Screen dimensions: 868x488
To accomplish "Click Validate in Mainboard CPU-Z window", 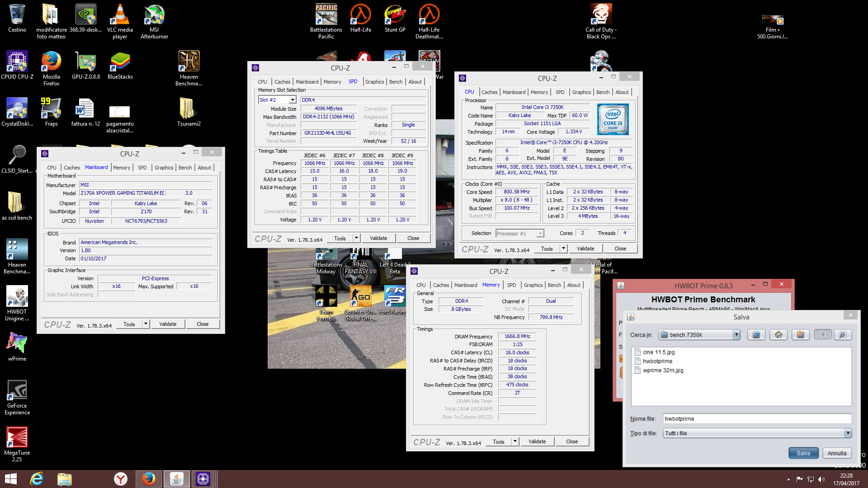I will [168, 324].
